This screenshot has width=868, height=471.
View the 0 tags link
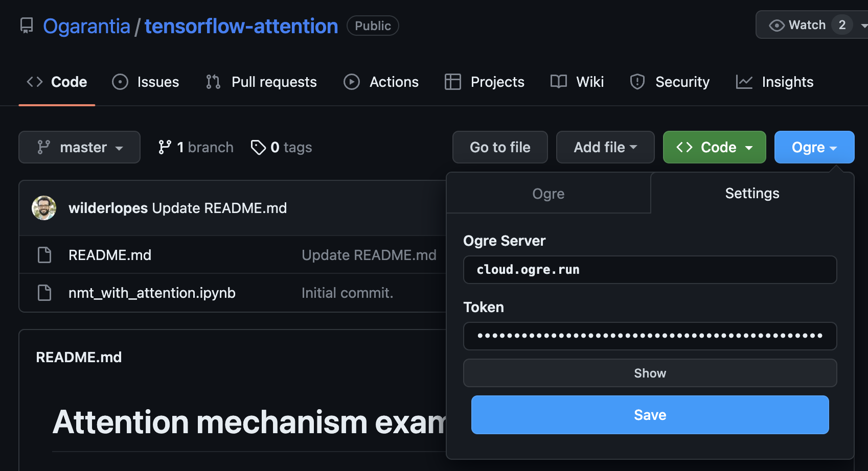point(282,147)
